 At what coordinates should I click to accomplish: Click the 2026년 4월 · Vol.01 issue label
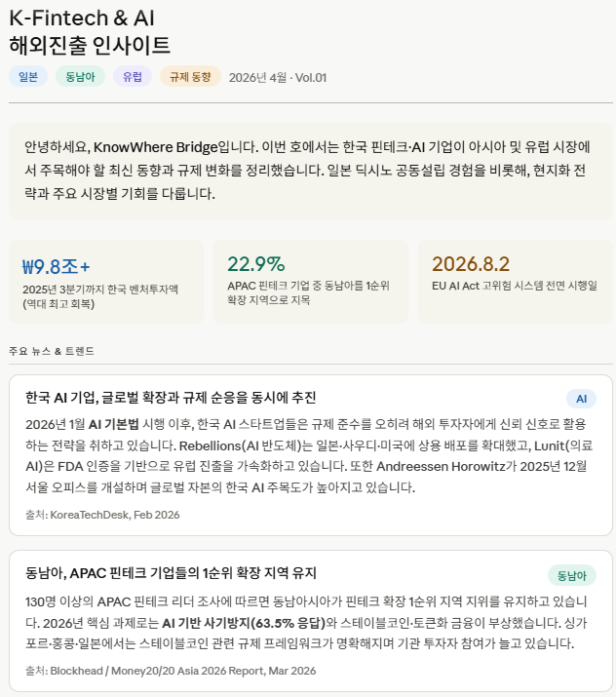click(278, 78)
